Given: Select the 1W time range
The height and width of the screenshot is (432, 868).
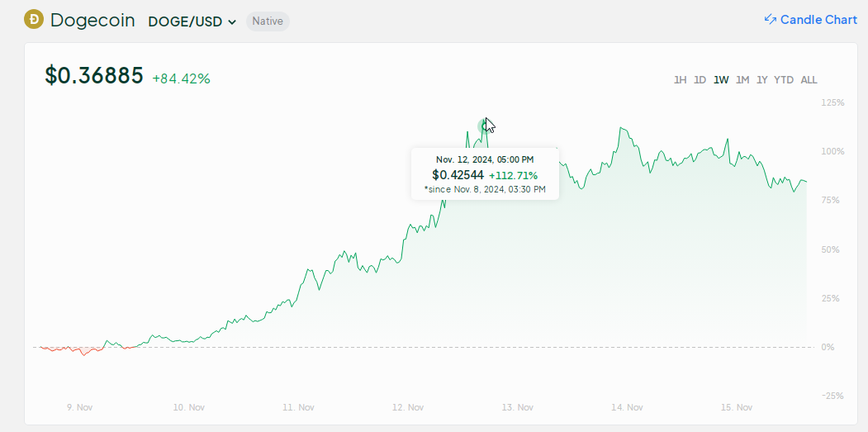Looking at the screenshot, I should point(721,80).
